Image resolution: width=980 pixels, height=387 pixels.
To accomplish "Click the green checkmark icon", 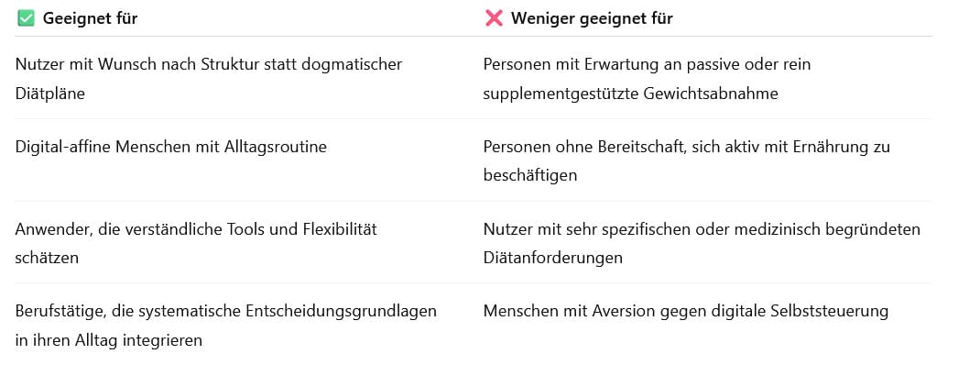I will (x=26, y=18).
